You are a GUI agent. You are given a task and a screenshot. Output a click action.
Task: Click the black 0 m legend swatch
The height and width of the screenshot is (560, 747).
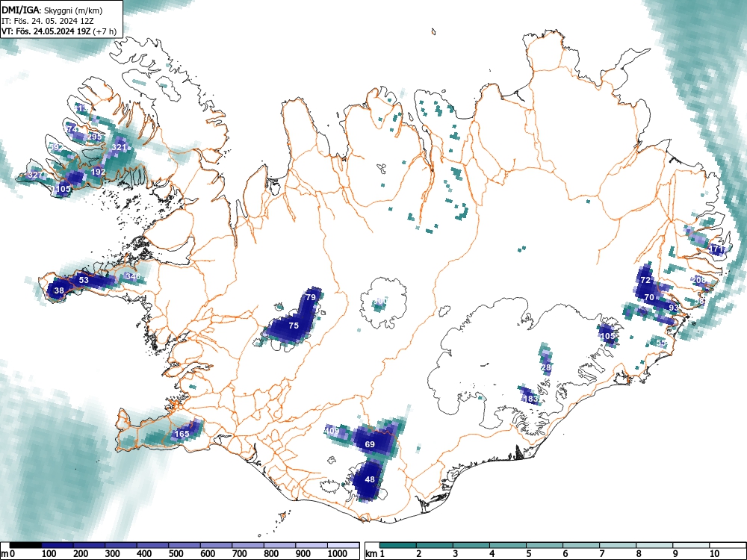[25, 545]
